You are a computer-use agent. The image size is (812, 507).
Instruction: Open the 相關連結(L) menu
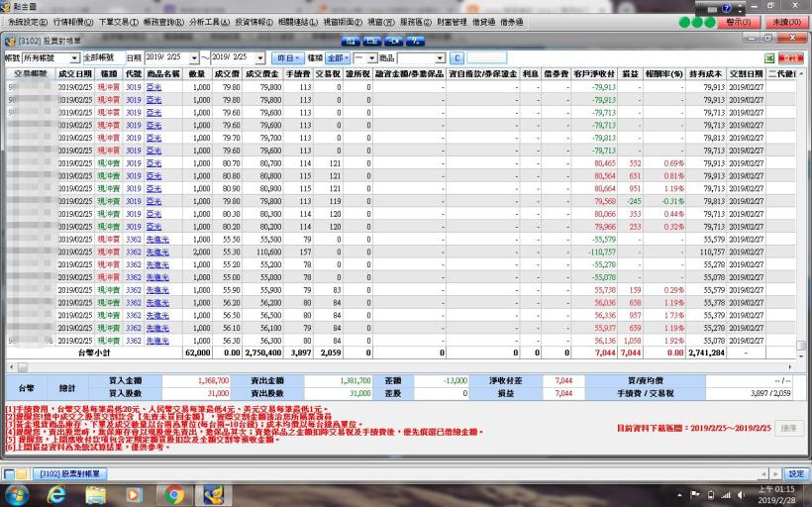point(298,22)
